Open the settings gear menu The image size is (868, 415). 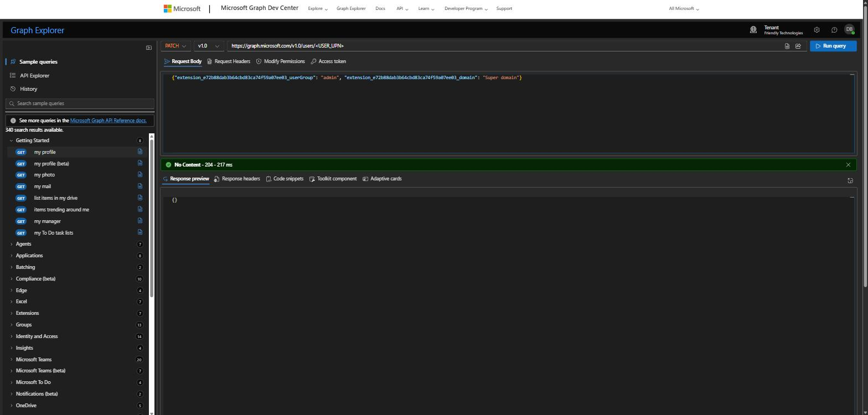pyautogui.click(x=817, y=30)
